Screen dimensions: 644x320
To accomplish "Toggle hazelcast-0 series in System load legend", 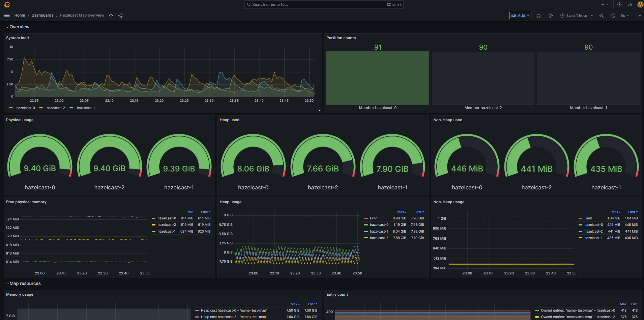I will click(x=26, y=108).
